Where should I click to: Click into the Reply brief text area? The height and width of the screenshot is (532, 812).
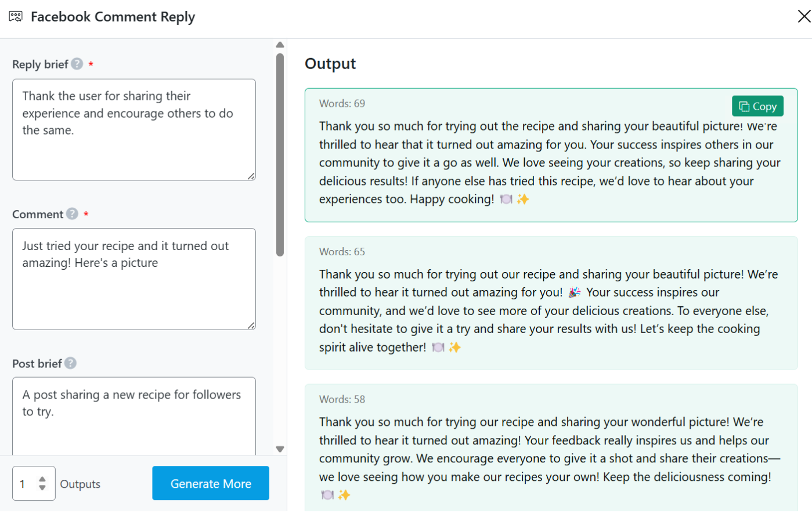[133, 139]
